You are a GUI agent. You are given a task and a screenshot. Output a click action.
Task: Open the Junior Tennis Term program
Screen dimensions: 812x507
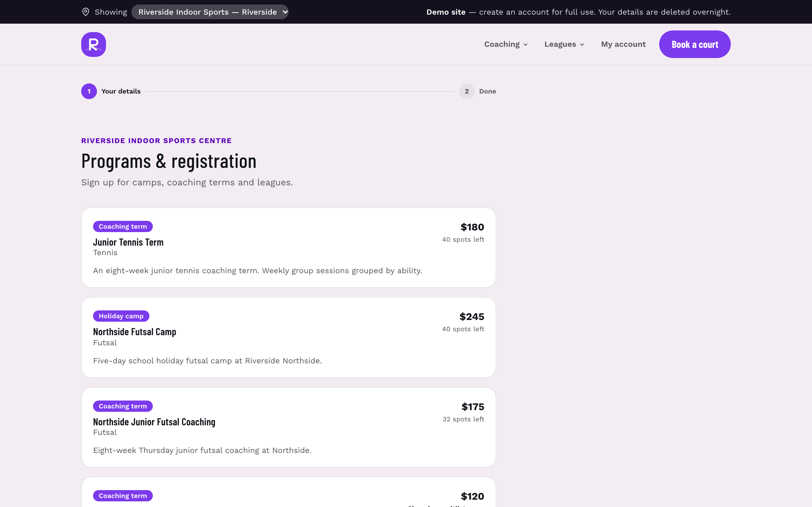pos(288,248)
